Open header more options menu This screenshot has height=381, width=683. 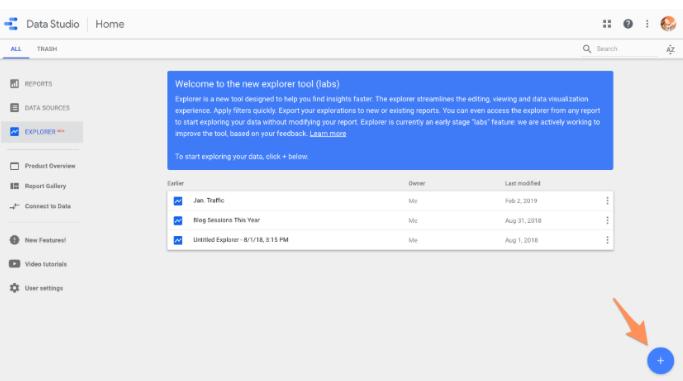[x=647, y=24]
